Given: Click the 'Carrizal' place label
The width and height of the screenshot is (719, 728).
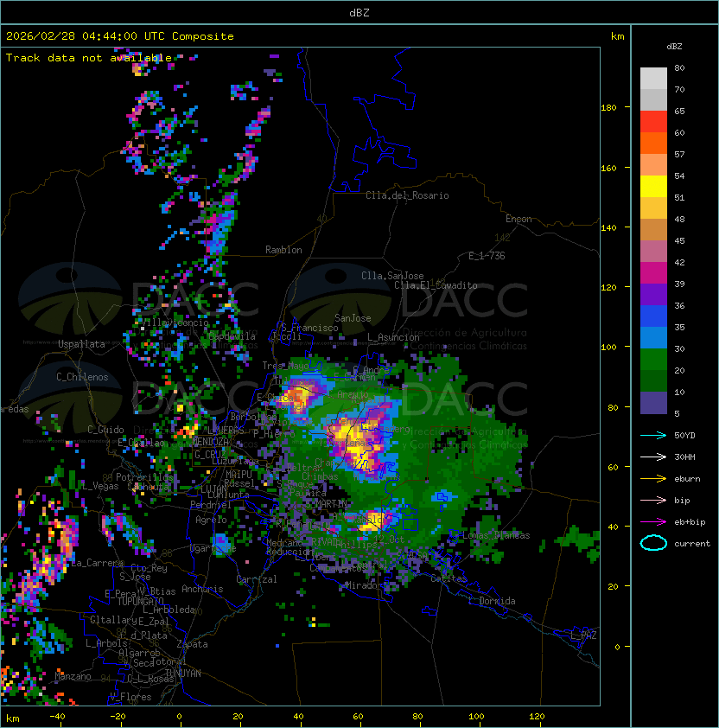Looking at the screenshot, I should (x=257, y=579).
